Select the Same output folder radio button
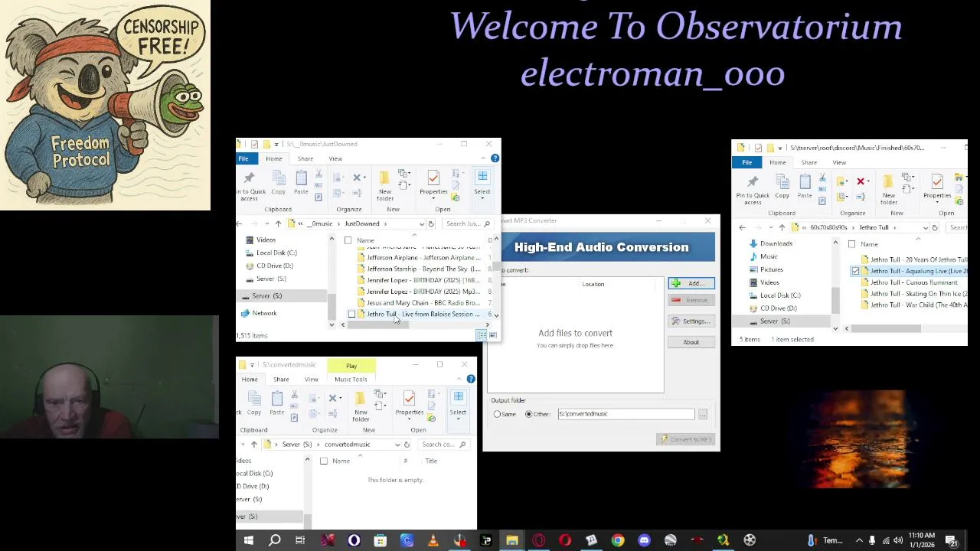 click(497, 414)
